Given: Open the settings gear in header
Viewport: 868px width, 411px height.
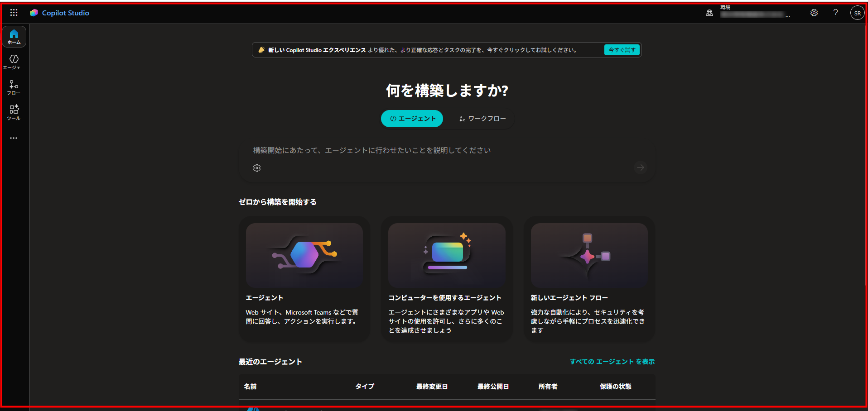Looking at the screenshot, I should pyautogui.click(x=814, y=13).
